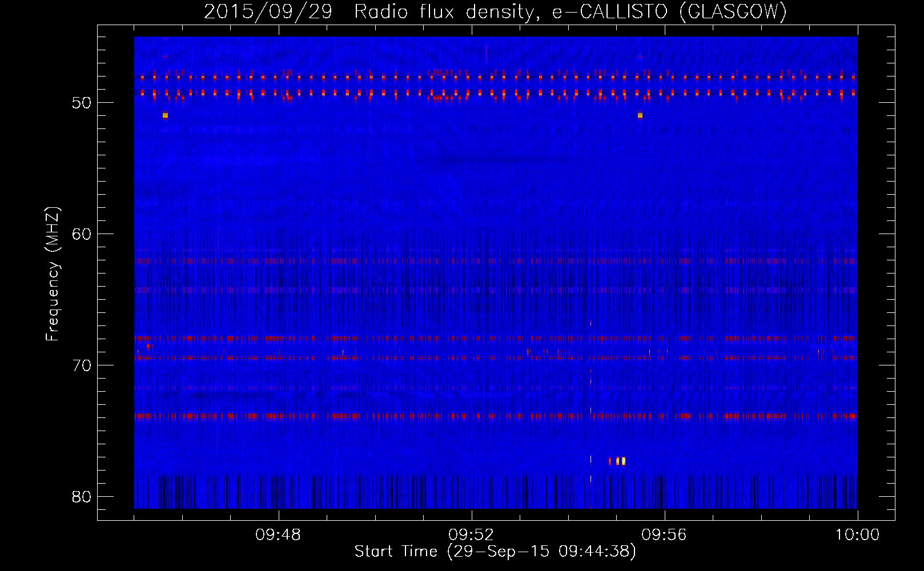Screen dimensions: 924x571
Task: Click the "Start Time (29-Sep-15 09:44:38)" label
Action: pos(495,552)
